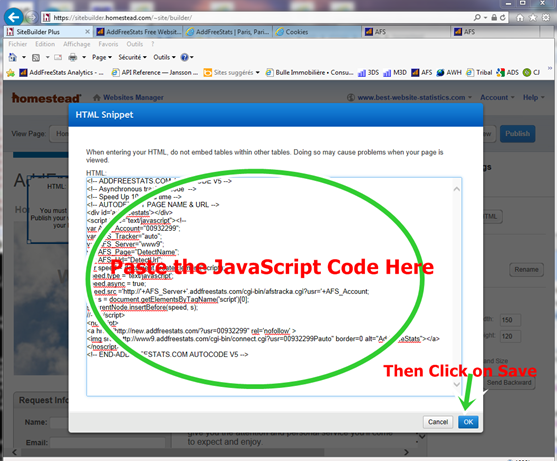Screen dimensions: 557x461
Task: Click the Publish button
Action: point(518,134)
